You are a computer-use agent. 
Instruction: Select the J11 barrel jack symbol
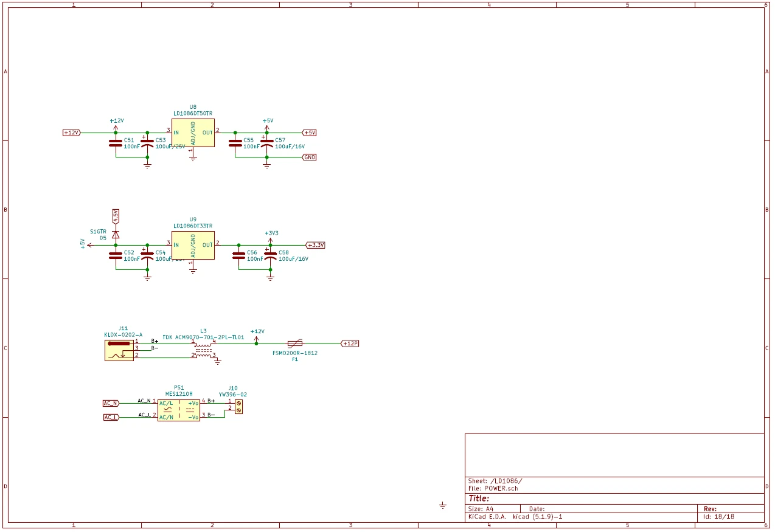point(119,350)
